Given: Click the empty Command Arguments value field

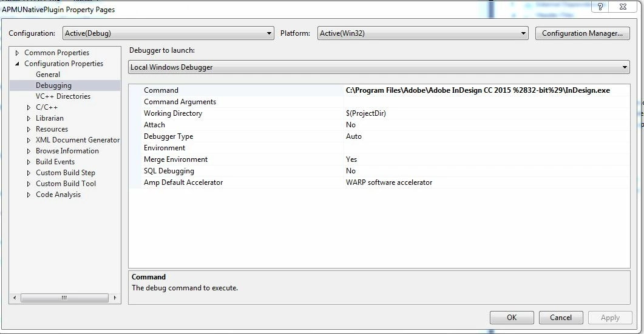Looking at the screenshot, I should (x=487, y=102).
